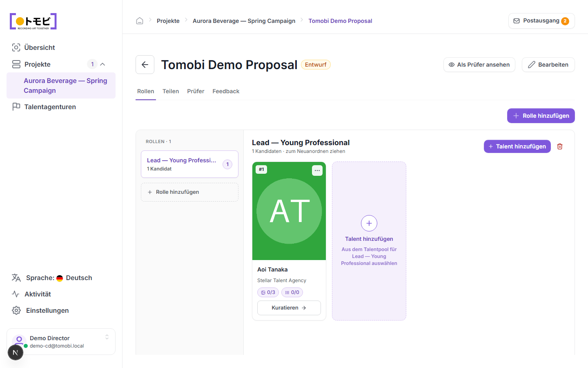Select Aurora Beverage — Spring Campaign sidebar item
The height and width of the screenshot is (368, 588).
pos(61,85)
